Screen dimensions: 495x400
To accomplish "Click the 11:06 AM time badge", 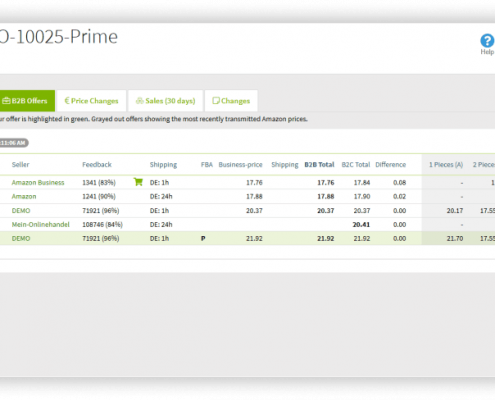I will pos(14,143).
